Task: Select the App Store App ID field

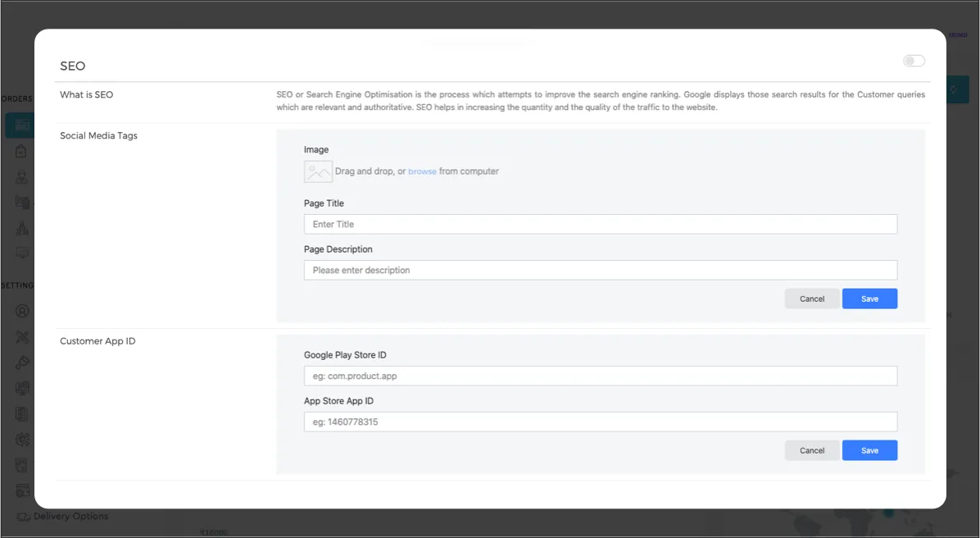Action: click(x=600, y=422)
